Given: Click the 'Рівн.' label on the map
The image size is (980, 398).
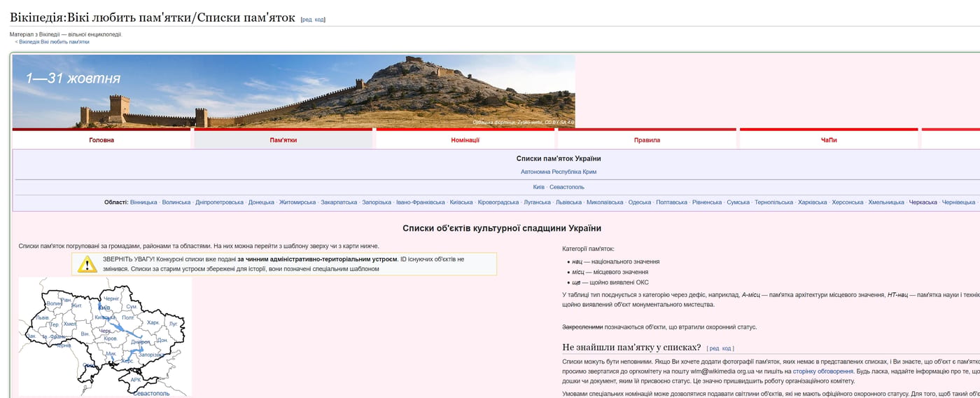Looking at the screenshot, I should click(x=66, y=300).
